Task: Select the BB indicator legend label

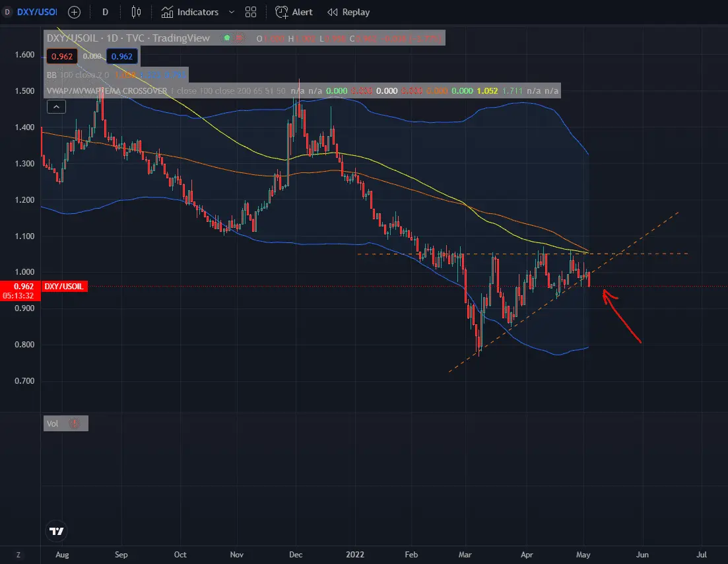Action: (52, 74)
